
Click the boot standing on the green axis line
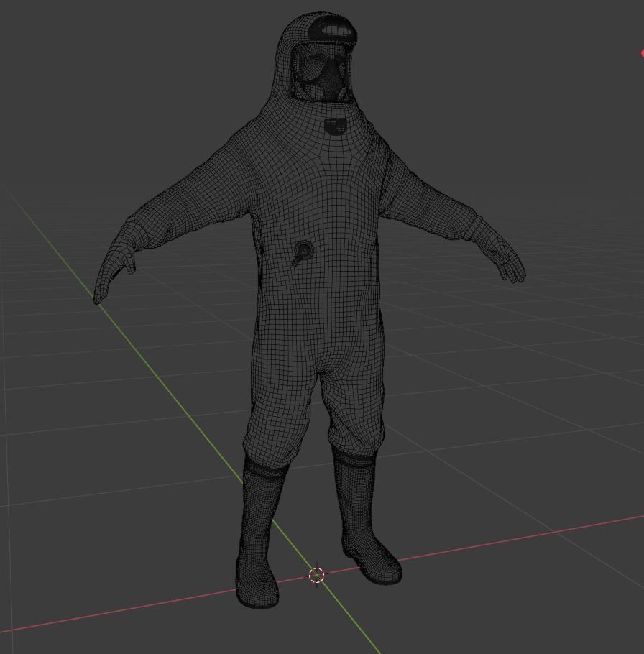point(261,532)
